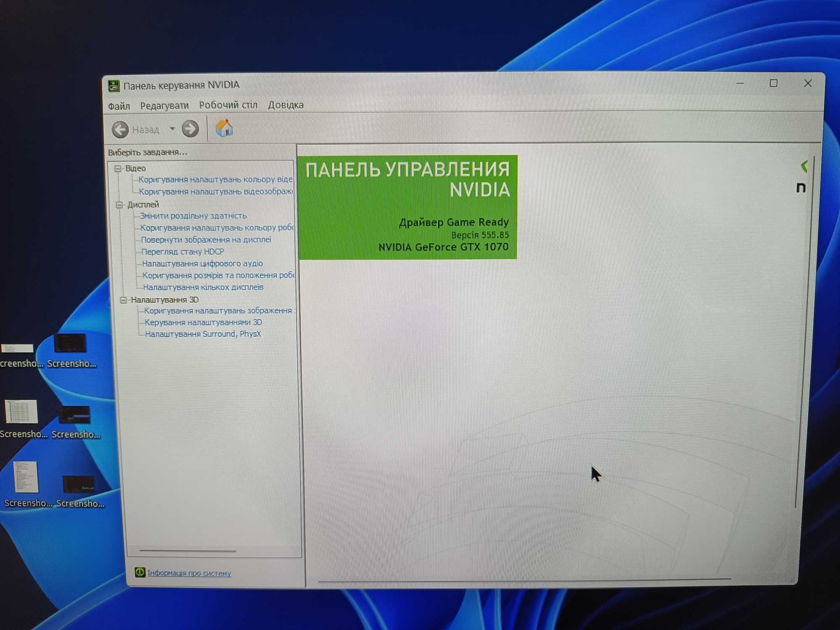Collapse the Відео tree node
This screenshot has width=840, height=630.
pyautogui.click(x=118, y=168)
